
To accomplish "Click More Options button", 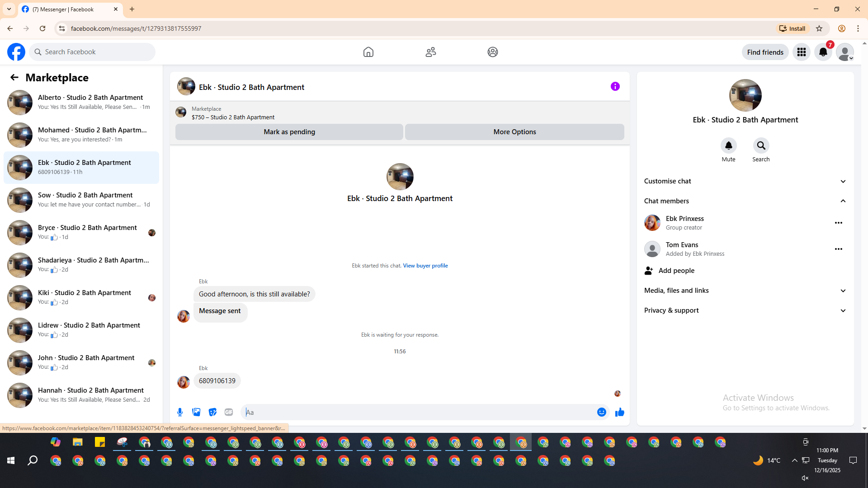I will [514, 132].
